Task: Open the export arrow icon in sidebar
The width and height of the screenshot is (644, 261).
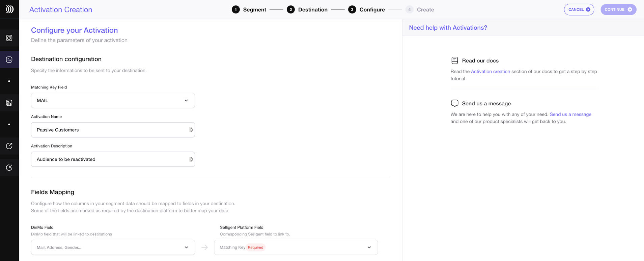Action: point(9,146)
